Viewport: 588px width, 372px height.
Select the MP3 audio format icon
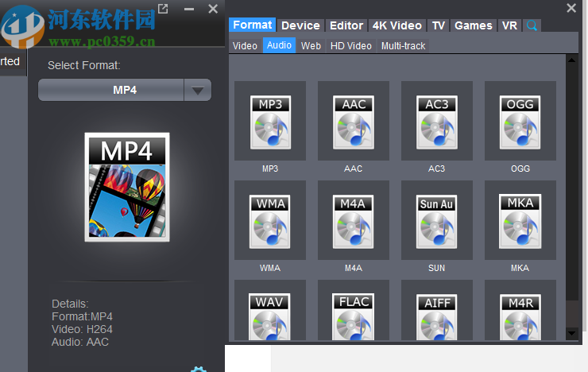(x=270, y=121)
